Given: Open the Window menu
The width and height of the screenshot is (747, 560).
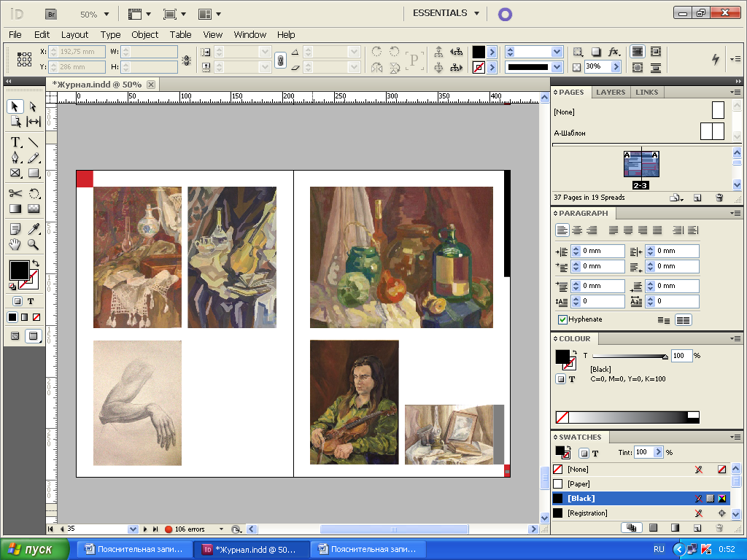Looking at the screenshot, I should point(249,35).
